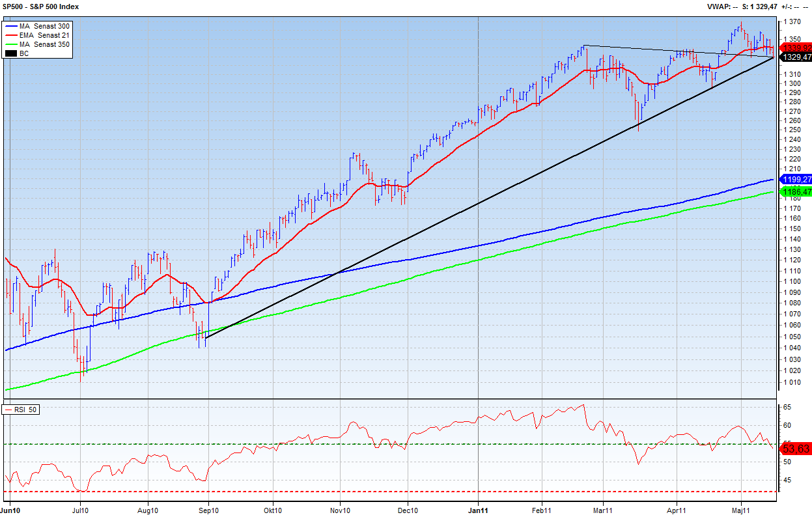The height and width of the screenshot is (515, 812).
Task: Click the black 1329,47 price tag
Action: tap(795, 57)
